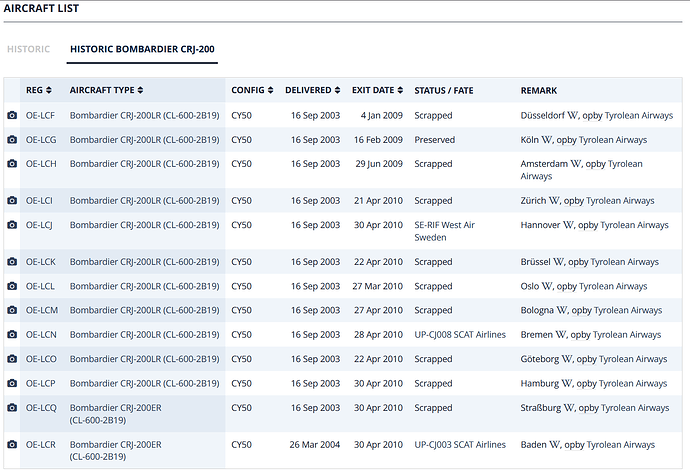Screen dimensions: 690x473
Task: Open photo camera icon for OE-LCJ
Action: coord(12,225)
